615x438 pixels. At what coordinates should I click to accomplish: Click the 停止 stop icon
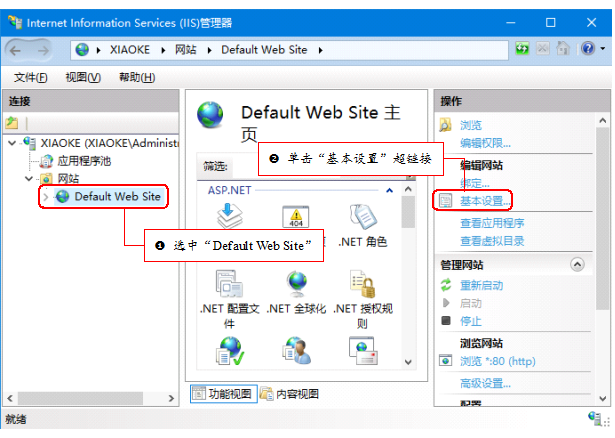click(446, 321)
